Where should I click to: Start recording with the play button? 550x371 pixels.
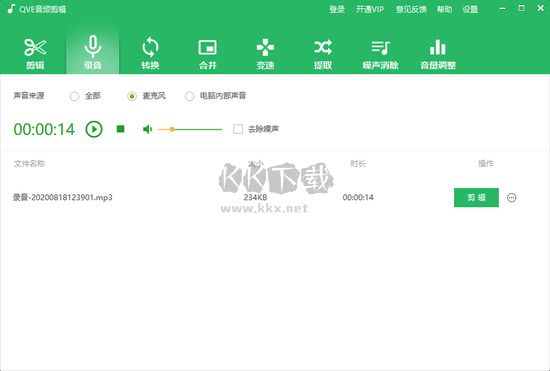point(94,129)
